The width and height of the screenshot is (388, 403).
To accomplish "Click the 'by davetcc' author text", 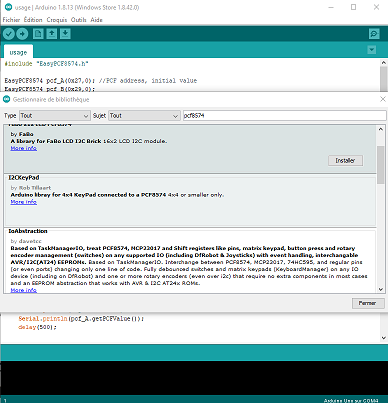I will click(x=26, y=241).
